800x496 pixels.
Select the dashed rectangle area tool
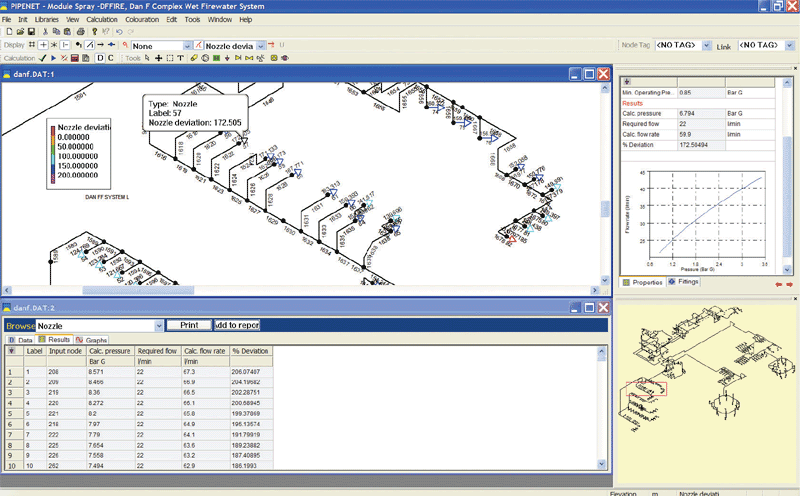tap(170, 58)
